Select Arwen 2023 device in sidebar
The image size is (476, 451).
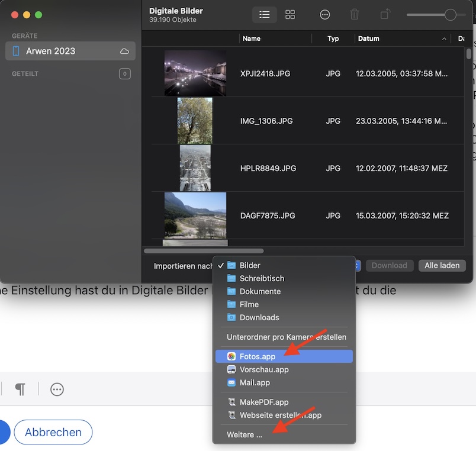pyautogui.click(x=51, y=51)
